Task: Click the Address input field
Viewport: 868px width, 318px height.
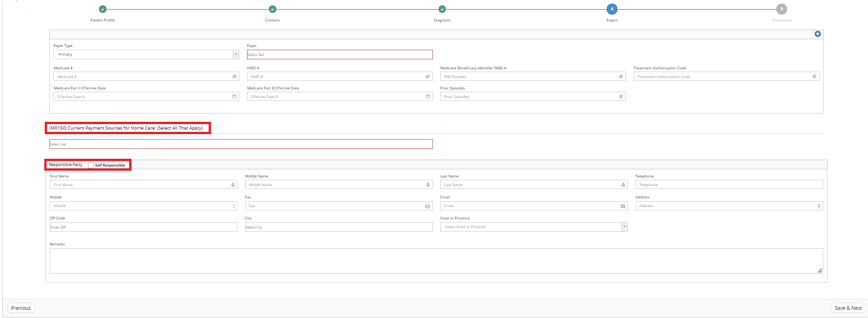Action: pyautogui.click(x=729, y=206)
